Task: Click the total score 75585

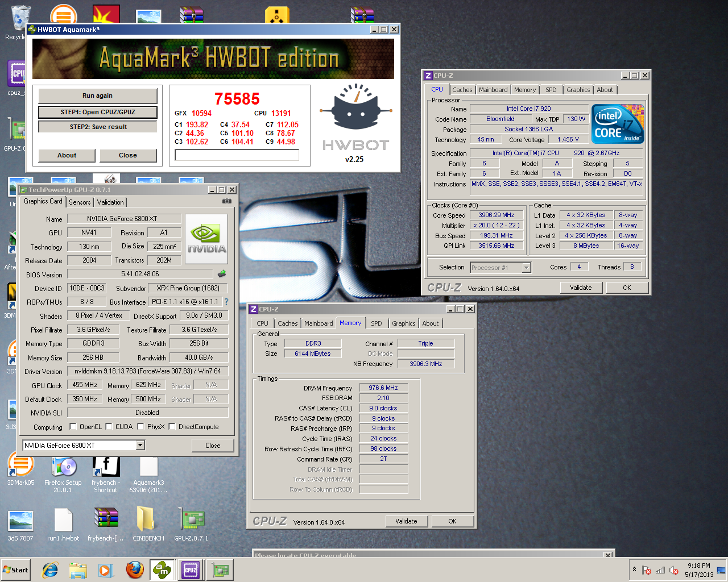Action: [x=237, y=99]
